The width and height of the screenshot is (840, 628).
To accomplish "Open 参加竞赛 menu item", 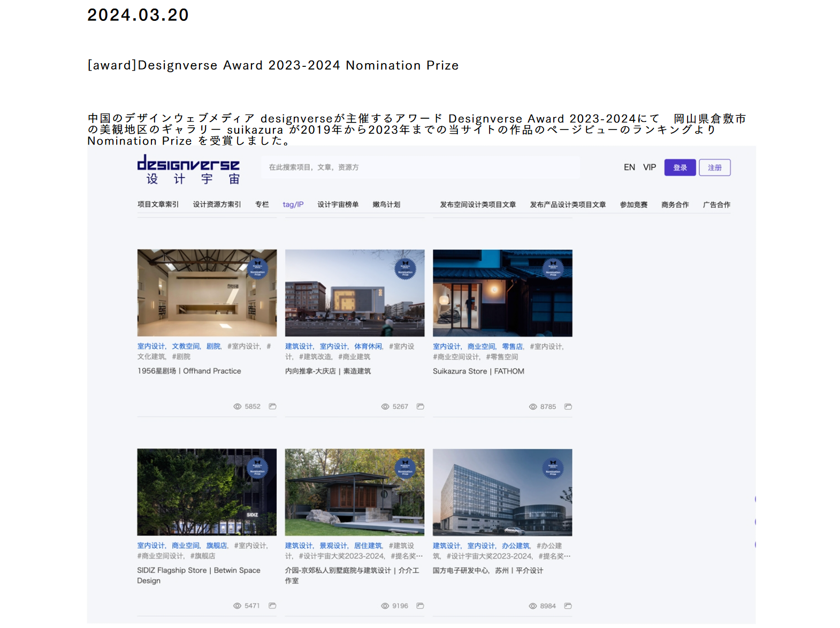I will pos(633,204).
